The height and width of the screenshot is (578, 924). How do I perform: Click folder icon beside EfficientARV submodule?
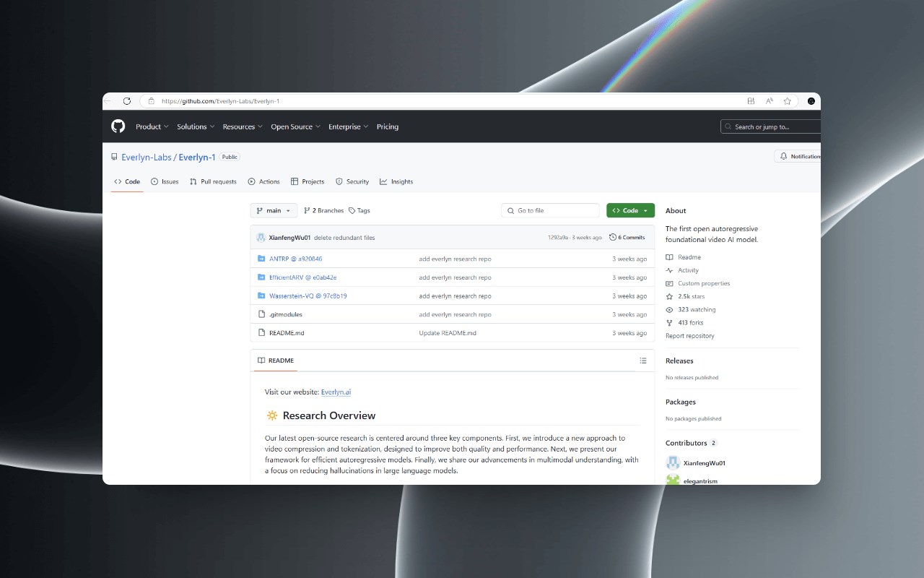point(262,277)
